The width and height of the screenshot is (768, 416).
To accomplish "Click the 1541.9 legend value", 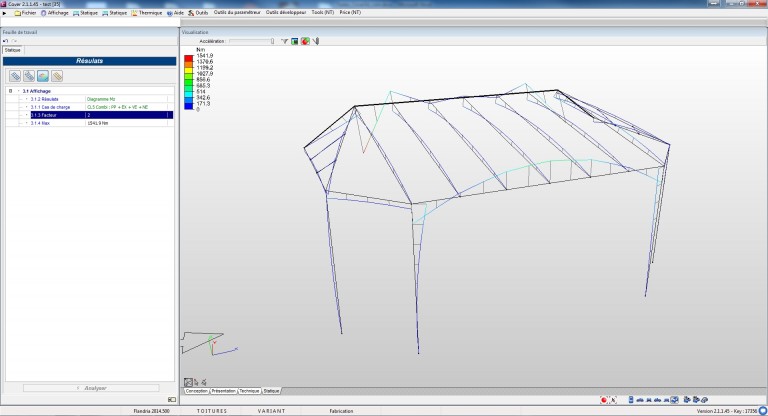I will [205, 56].
